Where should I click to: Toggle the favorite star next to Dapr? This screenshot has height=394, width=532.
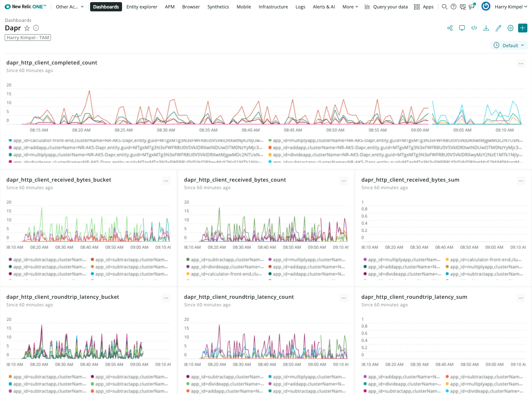(27, 28)
